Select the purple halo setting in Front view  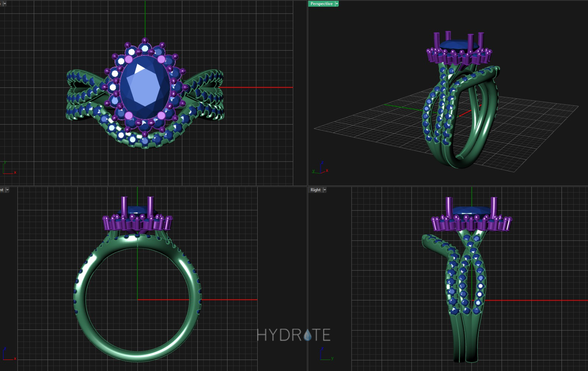pyautogui.click(x=137, y=223)
